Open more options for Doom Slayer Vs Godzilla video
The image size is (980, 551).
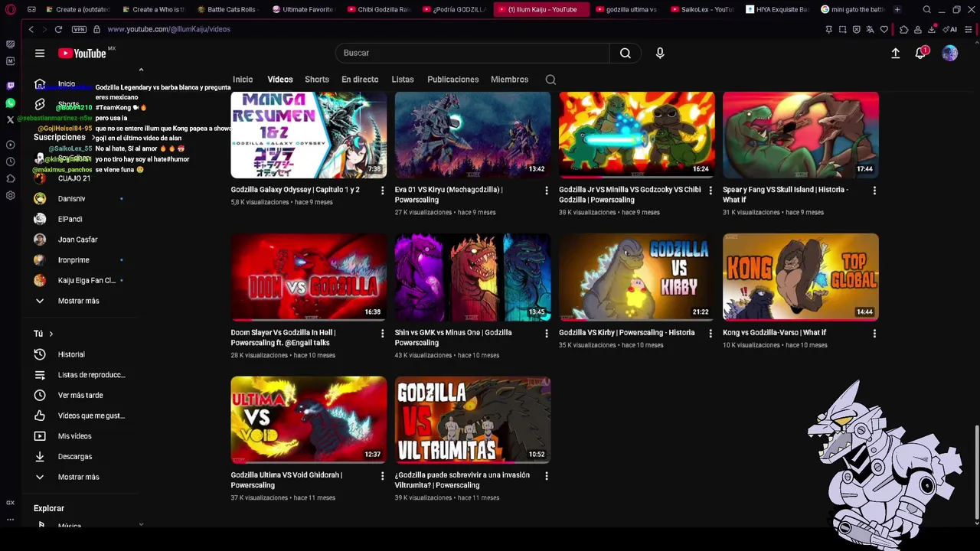coord(382,334)
